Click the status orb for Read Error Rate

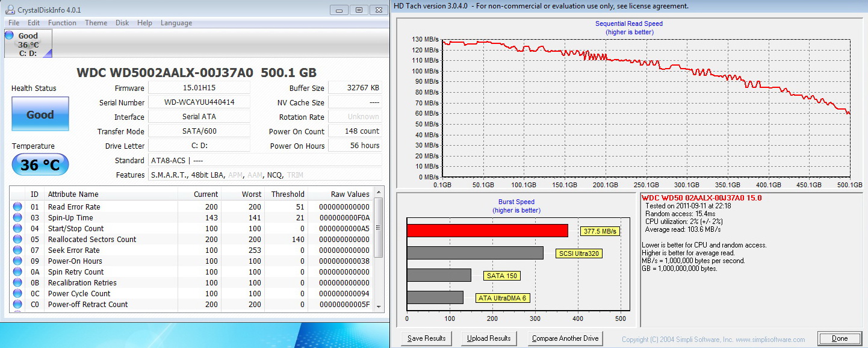click(x=17, y=207)
